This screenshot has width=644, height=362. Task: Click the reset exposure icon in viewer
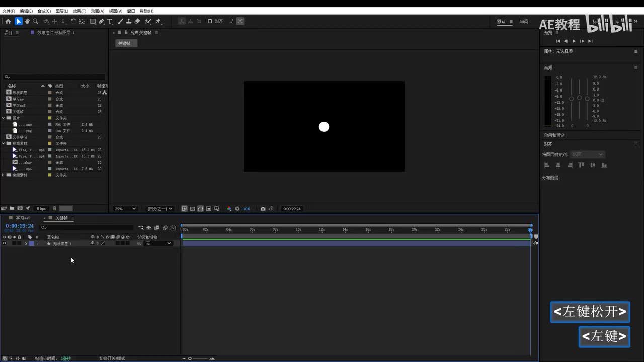click(x=237, y=209)
